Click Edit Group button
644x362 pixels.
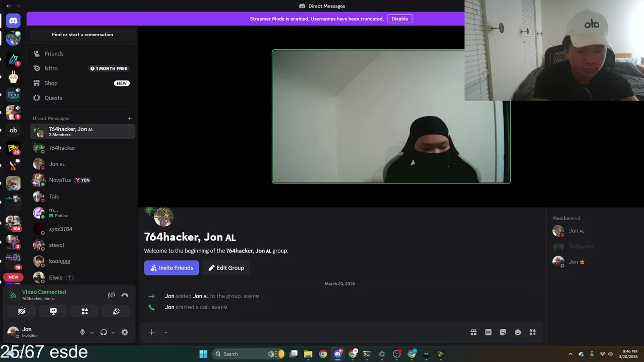pyautogui.click(x=226, y=268)
